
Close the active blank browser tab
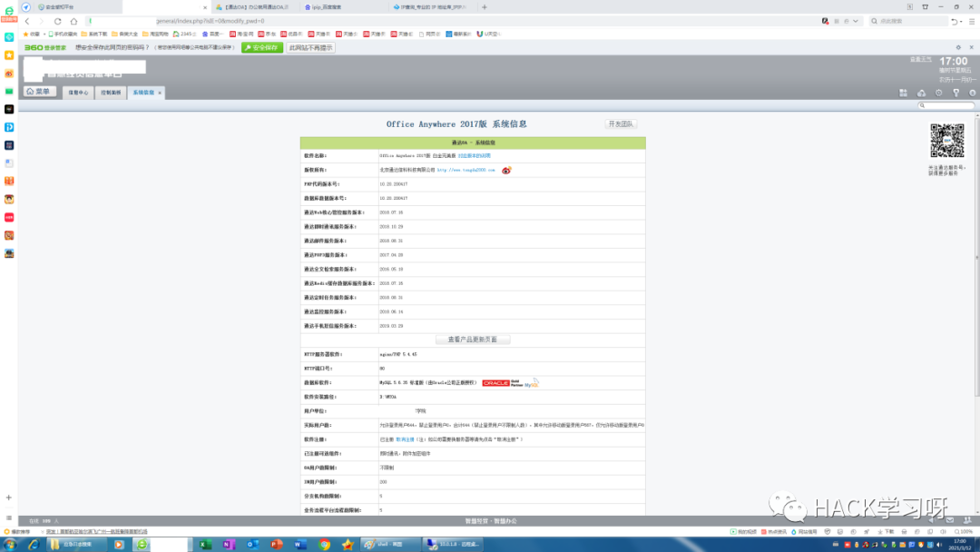pyautogui.click(x=205, y=7)
